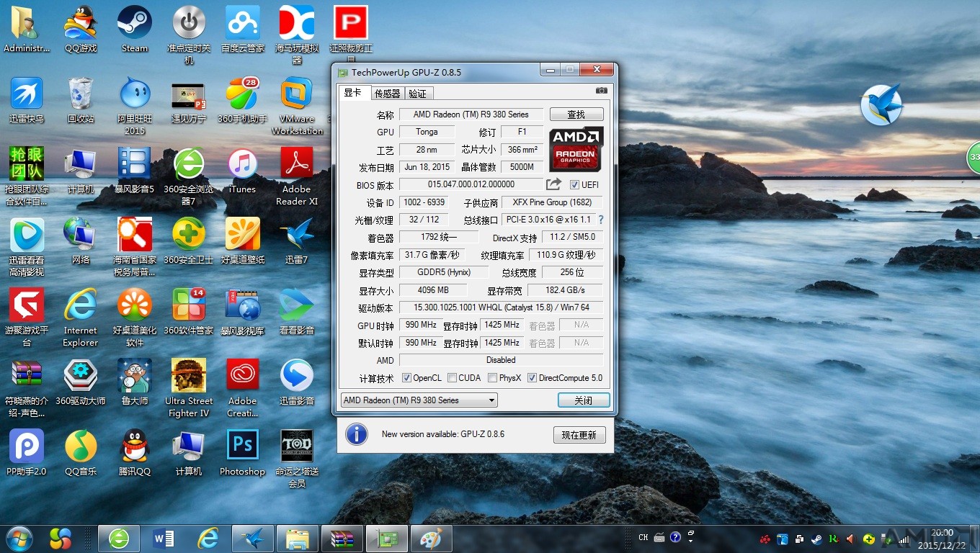980x553 pixels.
Task: Click the GPU-Z screenshot camera icon
Action: (602, 91)
